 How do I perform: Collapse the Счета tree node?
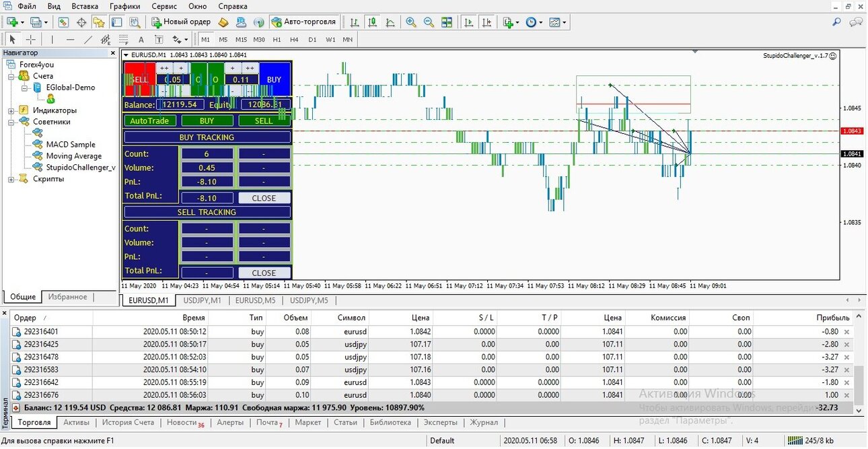pyautogui.click(x=11, y=76)
